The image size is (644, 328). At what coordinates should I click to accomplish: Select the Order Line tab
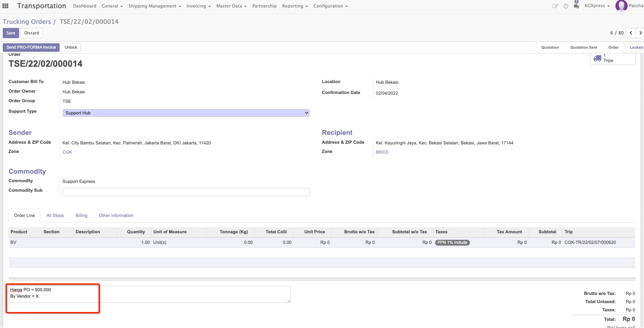24,216
